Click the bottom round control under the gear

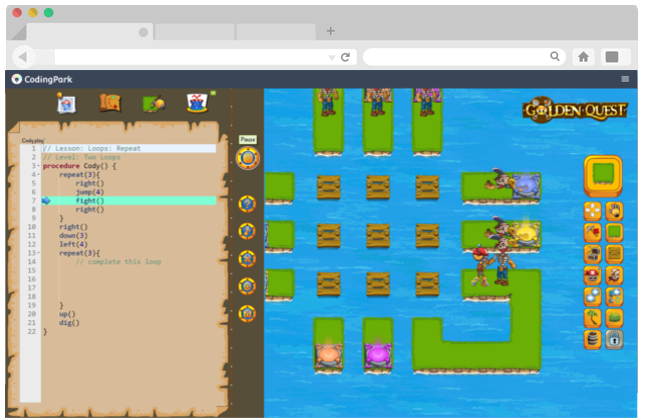(x=247, y=314)
